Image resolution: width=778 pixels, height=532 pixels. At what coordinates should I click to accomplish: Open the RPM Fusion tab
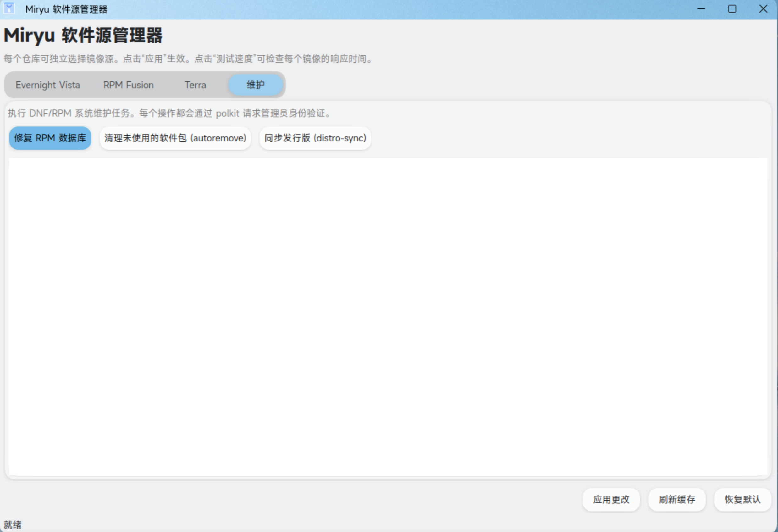click(129, 85)
